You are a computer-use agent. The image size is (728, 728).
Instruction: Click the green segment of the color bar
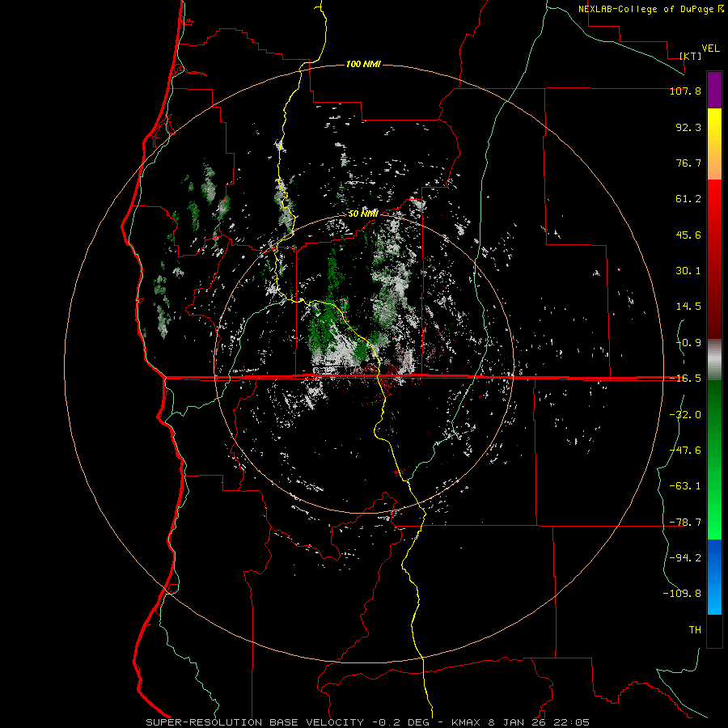[714, 459]
